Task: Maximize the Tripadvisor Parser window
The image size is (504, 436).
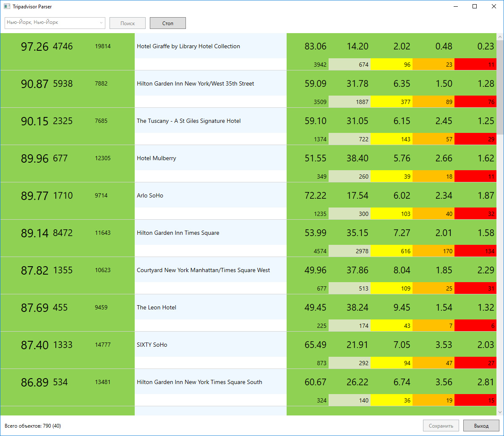Action: click(475, 6)
